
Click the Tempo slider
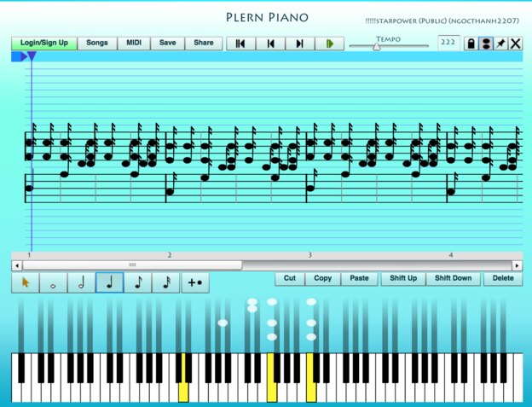[388, 47]
